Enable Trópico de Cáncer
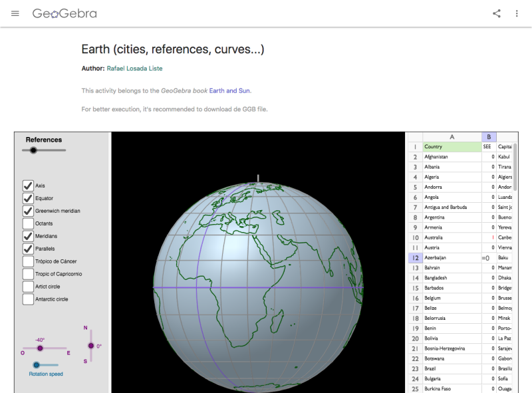Viewport: 532px width, 393px height. 27,261
